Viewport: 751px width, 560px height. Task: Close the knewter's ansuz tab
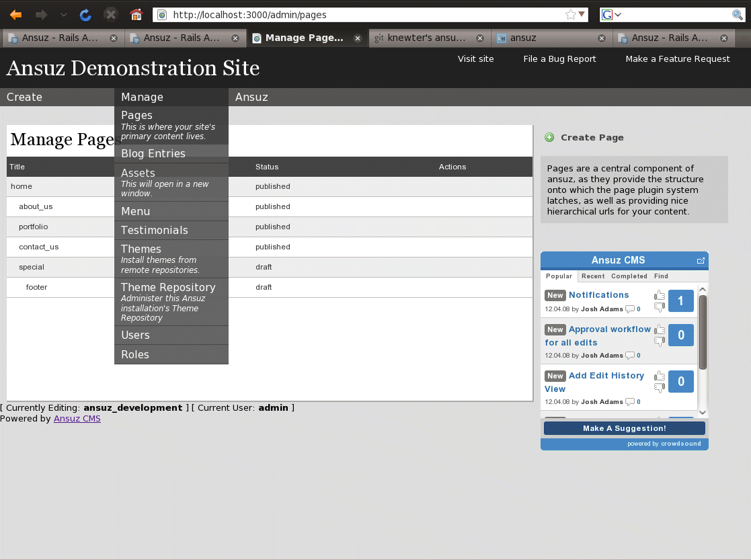480,38
